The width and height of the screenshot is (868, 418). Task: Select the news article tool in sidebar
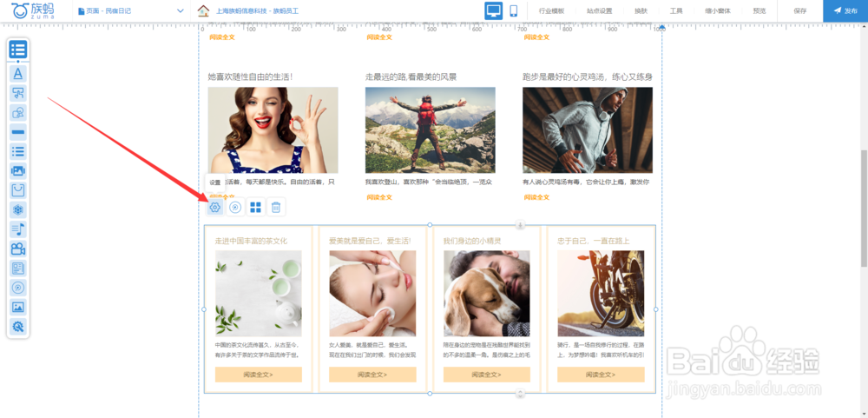tap(17, 269)
